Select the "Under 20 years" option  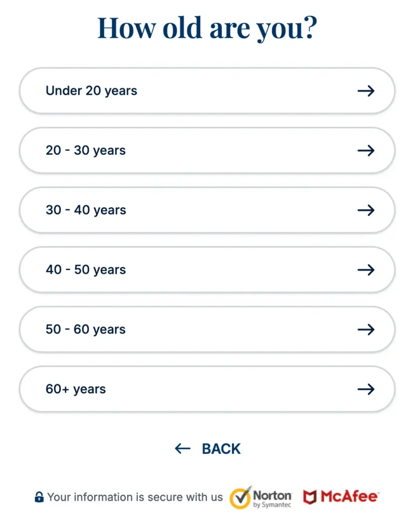coord(91,91)
